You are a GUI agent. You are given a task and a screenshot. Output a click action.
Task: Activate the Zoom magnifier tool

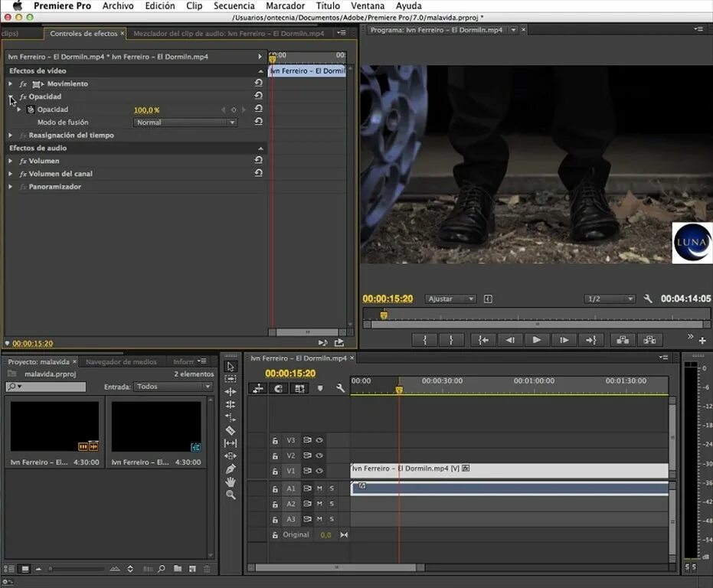[231, 495]
